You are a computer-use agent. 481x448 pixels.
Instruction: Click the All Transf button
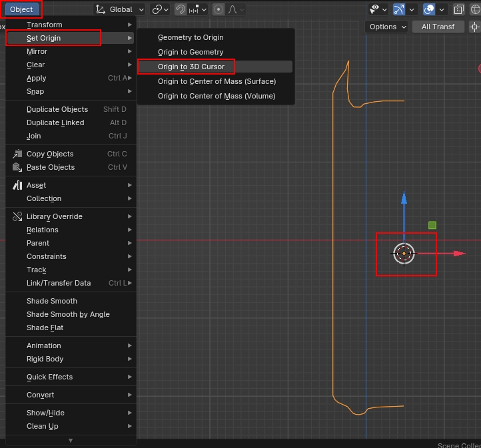click(438, 27)
